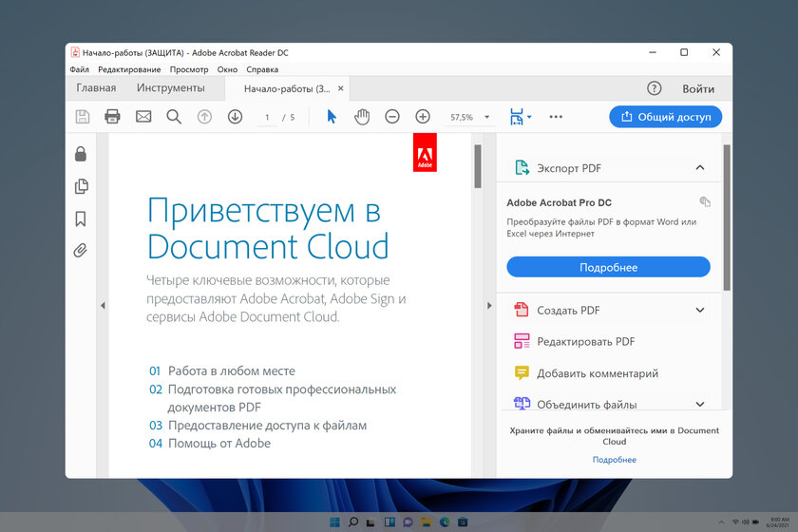Click Add comment tool icon

click(522, 372)
